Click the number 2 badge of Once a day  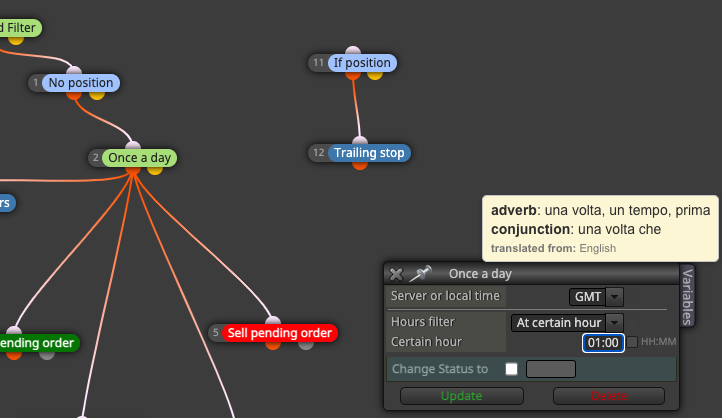click(95, 158)
